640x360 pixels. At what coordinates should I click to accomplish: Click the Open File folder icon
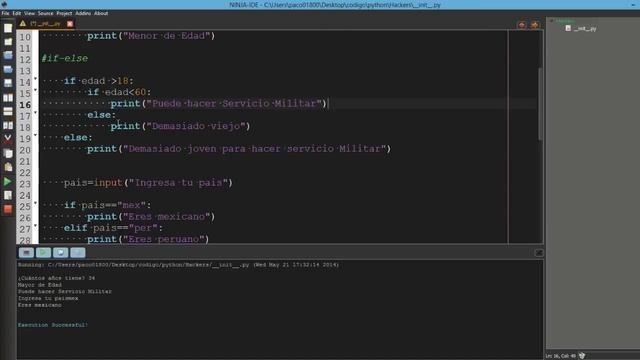click(x=8, y=56)
